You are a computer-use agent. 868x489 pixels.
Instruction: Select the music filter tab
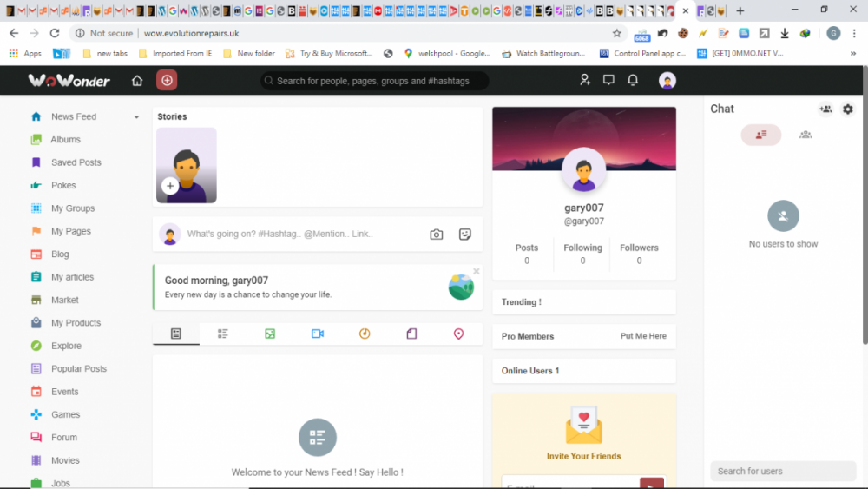tap(365, 334)
